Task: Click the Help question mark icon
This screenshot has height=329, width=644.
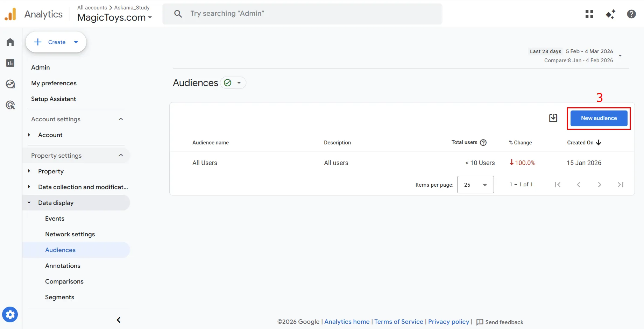Action: coord(631,14)
